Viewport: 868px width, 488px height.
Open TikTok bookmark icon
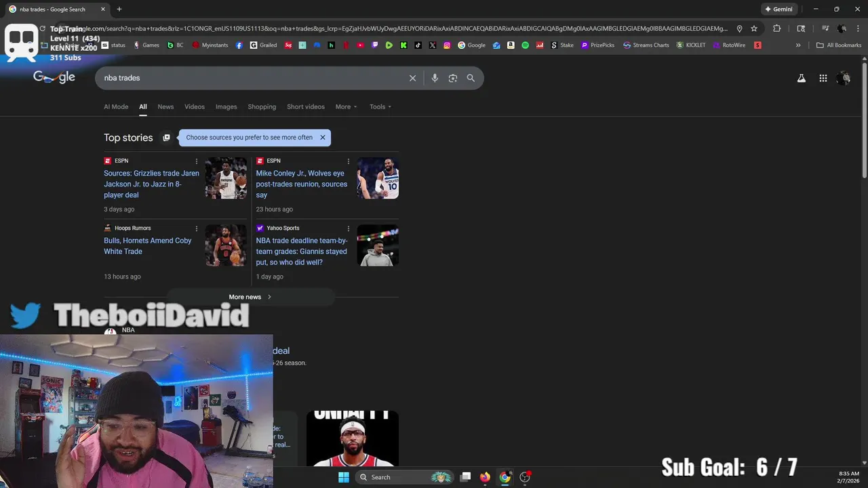[x=418, y=45]
